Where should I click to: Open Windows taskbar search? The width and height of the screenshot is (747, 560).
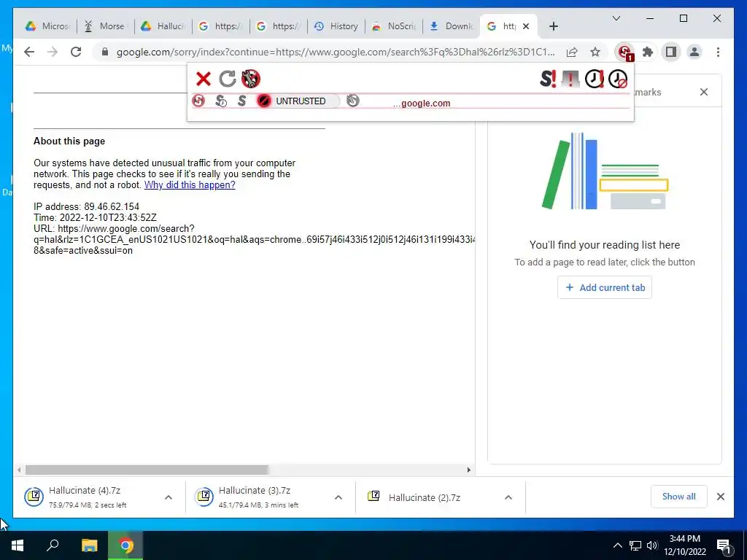coord(53,545)
